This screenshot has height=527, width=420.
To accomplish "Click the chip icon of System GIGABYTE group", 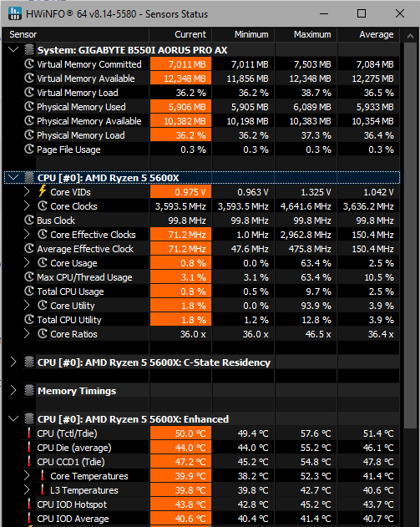I will click(29, 50).
